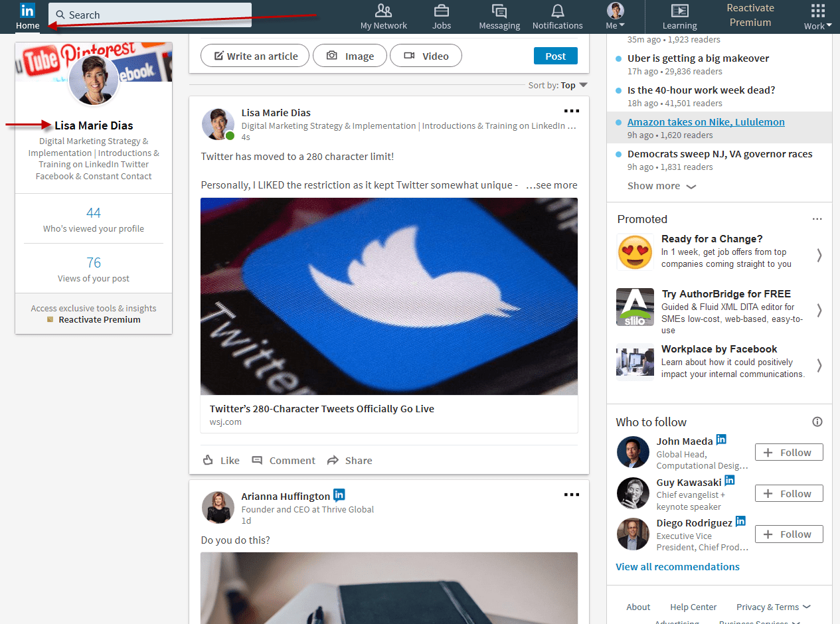Add a Video to the post
The image size is (840, 624).
426,56
